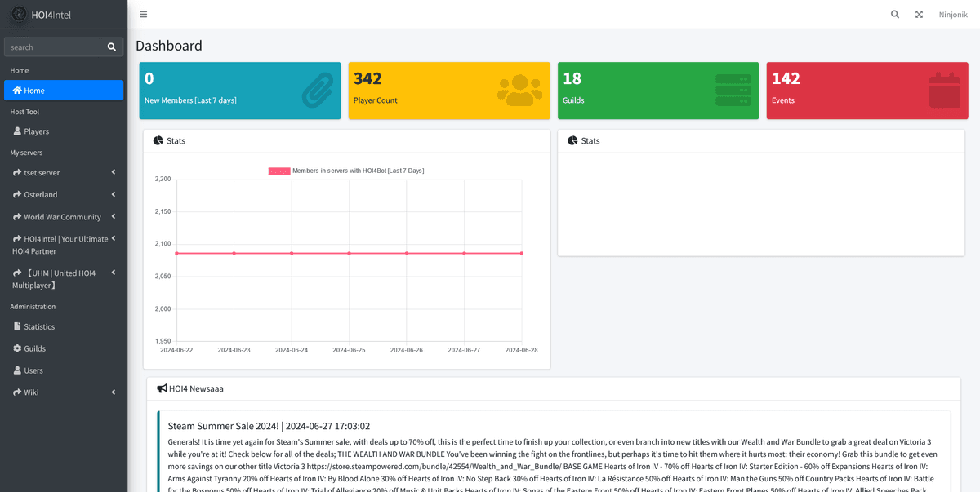The height and width of the screenshot is (492, 980).
Task: Click the New Members [Last 7 days] label
Action: [190, 100]
